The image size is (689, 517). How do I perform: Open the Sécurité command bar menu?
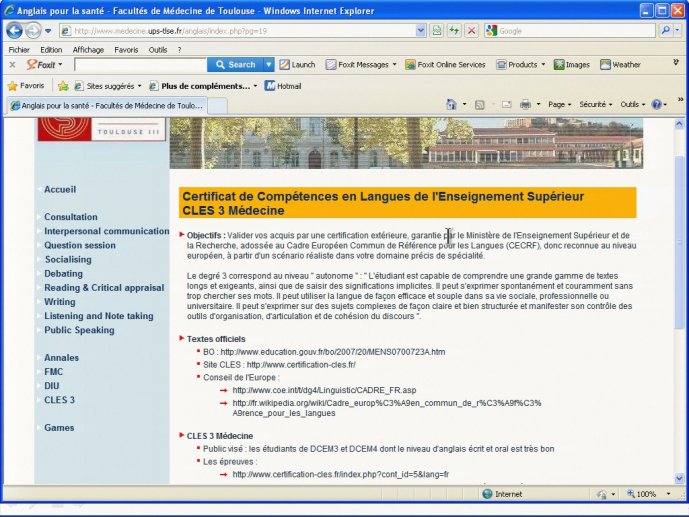595,105
